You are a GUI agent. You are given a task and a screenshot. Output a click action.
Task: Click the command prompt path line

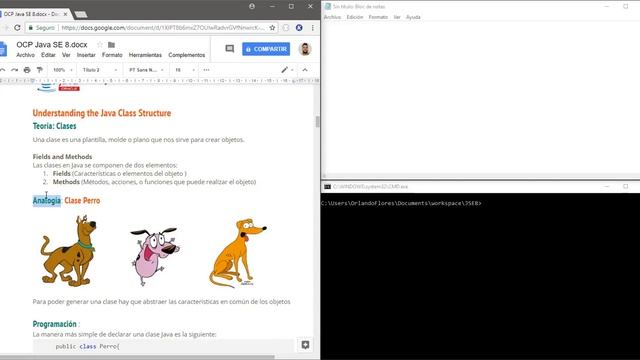click(x=401, y=203)
